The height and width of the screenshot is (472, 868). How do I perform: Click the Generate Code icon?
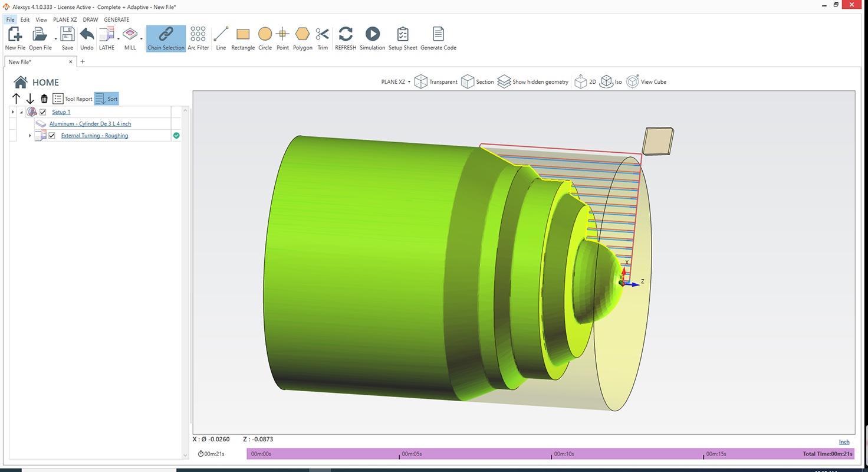tap(438, 34)
